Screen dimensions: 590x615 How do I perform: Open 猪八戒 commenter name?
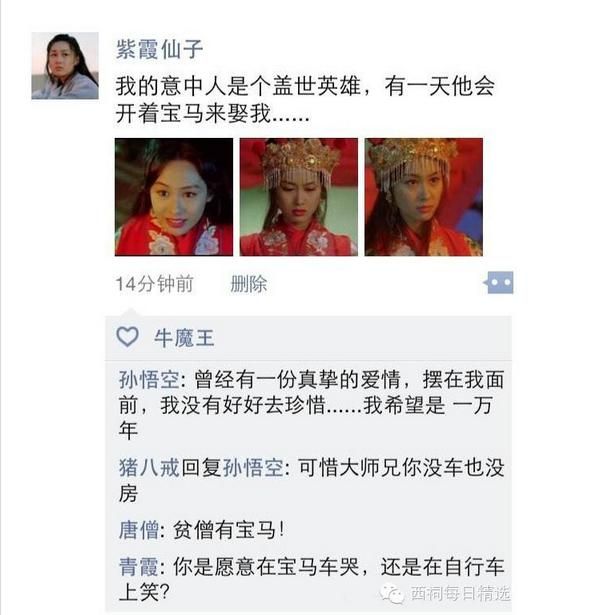tap(149, 468)
